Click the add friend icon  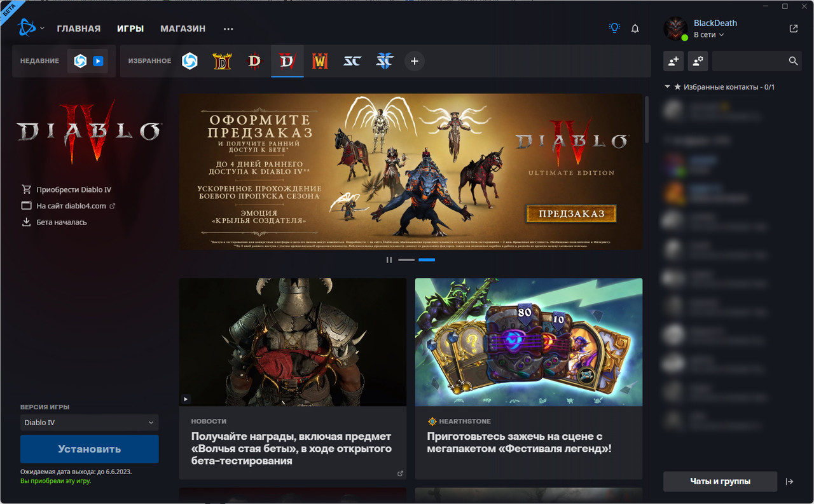click(x=673, y=61)
